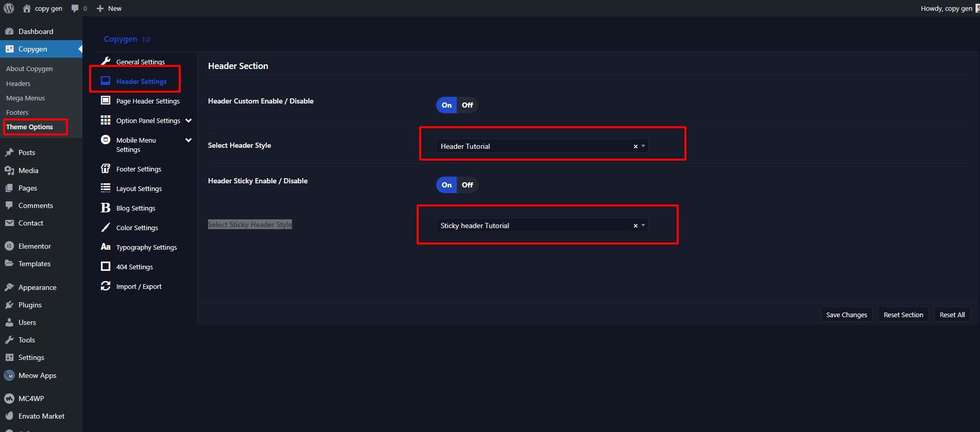The image size is (980, 432).
Task: Turn Header Custom Off
Action: coord(467,105)
